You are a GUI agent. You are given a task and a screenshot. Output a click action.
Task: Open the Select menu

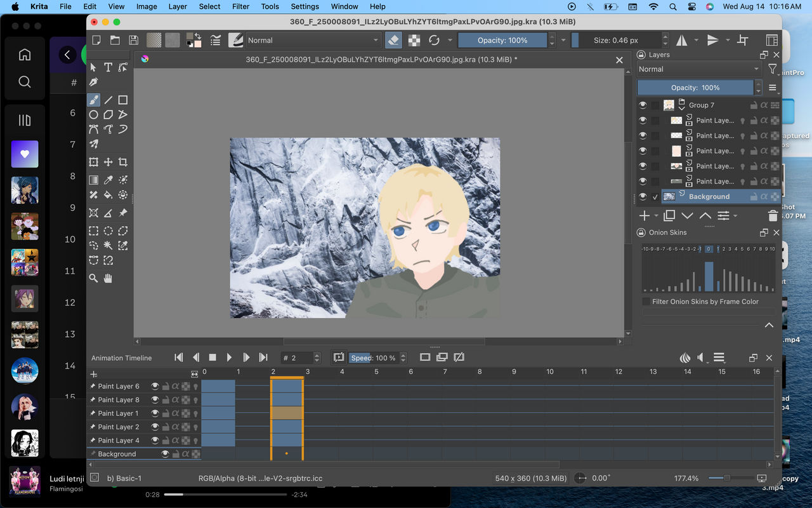pyautogui.click(x=209, y=6)
